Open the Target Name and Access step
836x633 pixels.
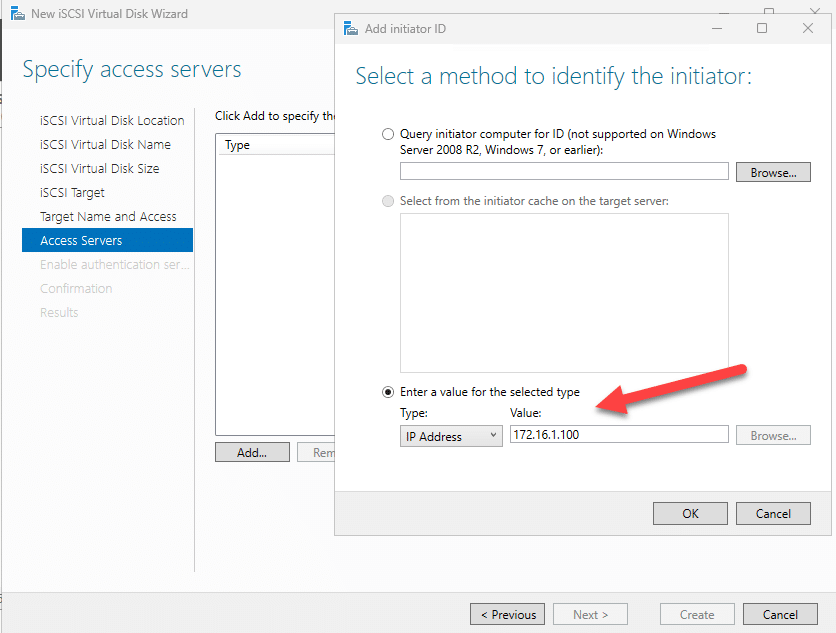(108, 216)
